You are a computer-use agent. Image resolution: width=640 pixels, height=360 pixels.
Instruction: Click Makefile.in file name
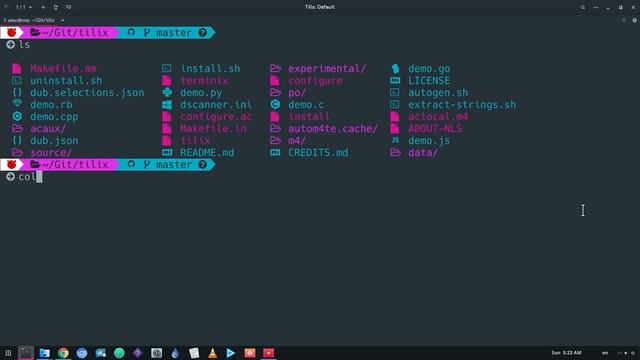[x=213, y=129]
